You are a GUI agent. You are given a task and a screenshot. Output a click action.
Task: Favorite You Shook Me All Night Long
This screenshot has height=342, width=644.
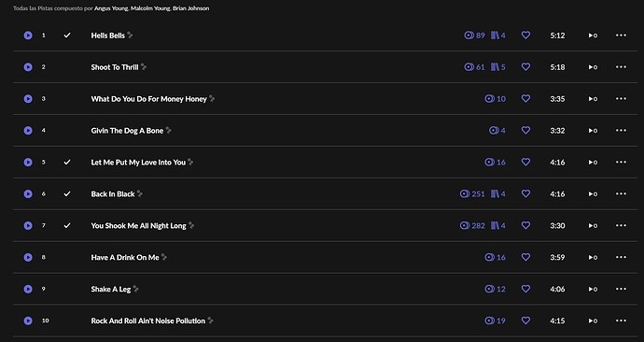pyautogui.click(x=525, y=225)
